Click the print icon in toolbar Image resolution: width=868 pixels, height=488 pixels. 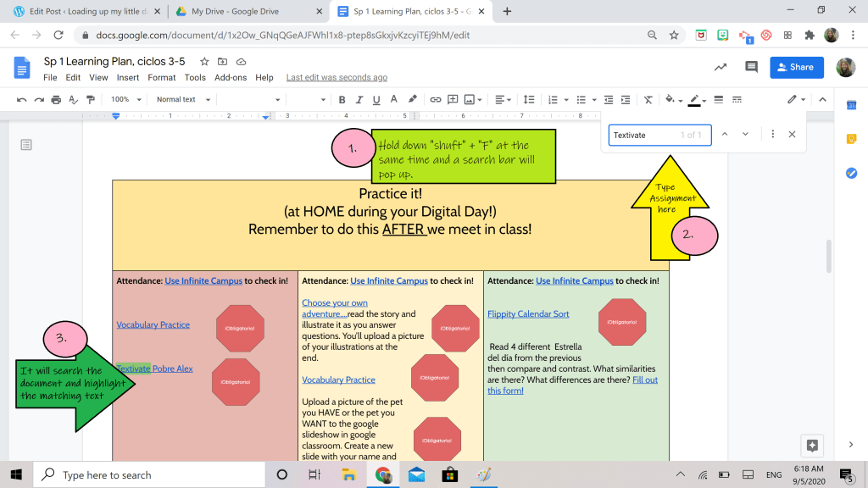point(55,99)
